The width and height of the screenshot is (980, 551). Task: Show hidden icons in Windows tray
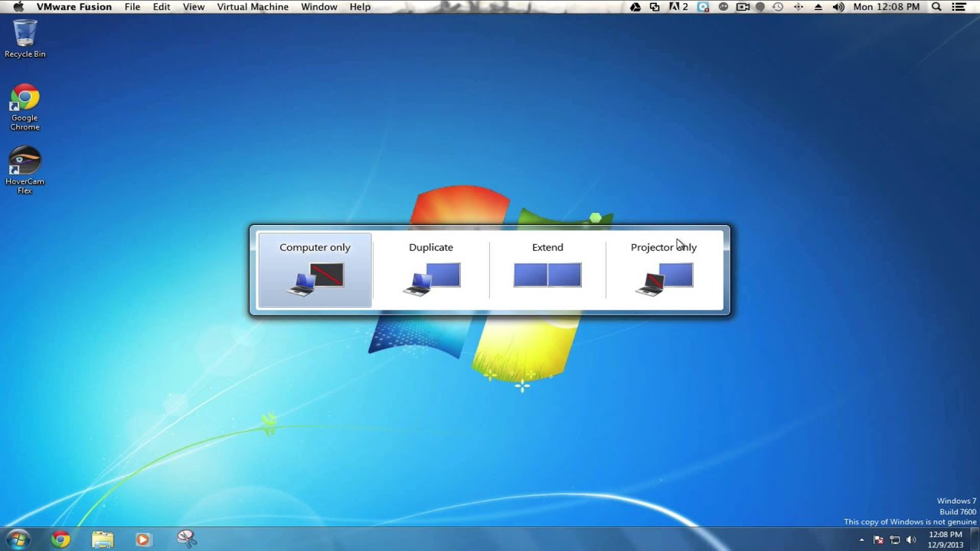(862, 540)
